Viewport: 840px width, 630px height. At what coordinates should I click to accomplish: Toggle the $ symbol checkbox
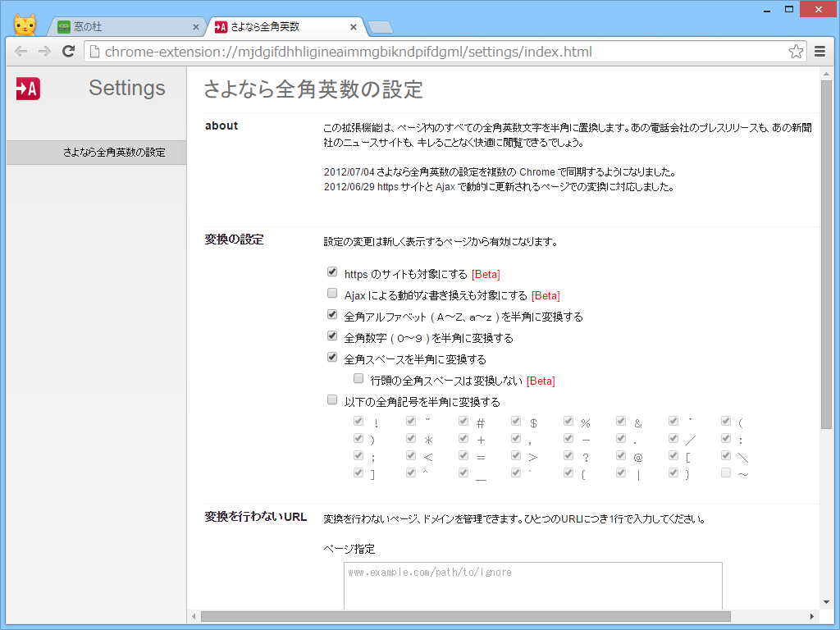[x=516, y=421]
